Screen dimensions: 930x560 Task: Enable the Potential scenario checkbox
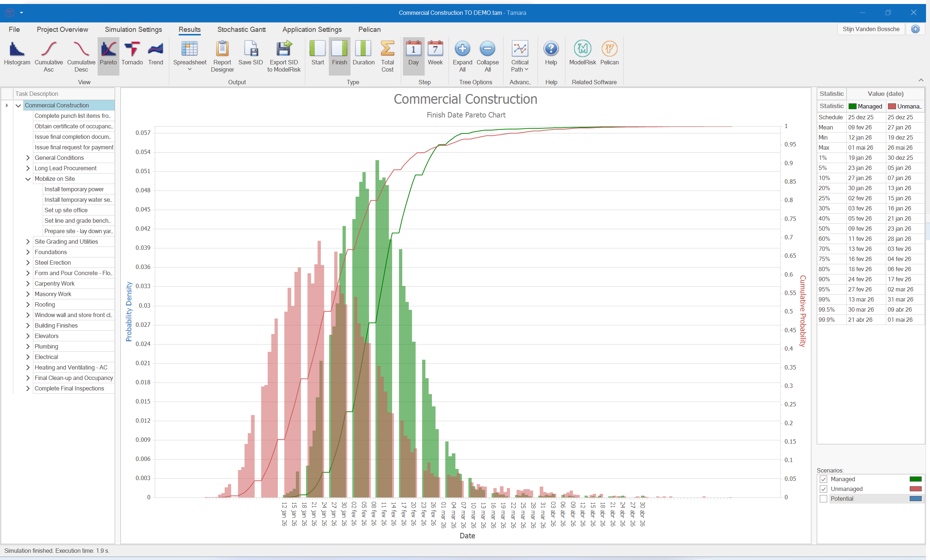[823, 499]
